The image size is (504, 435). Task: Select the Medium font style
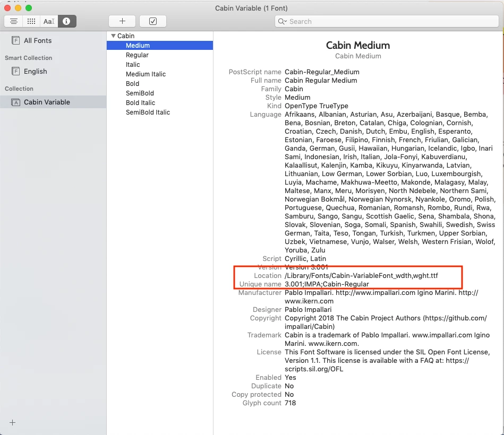click(x=160, y=46)
